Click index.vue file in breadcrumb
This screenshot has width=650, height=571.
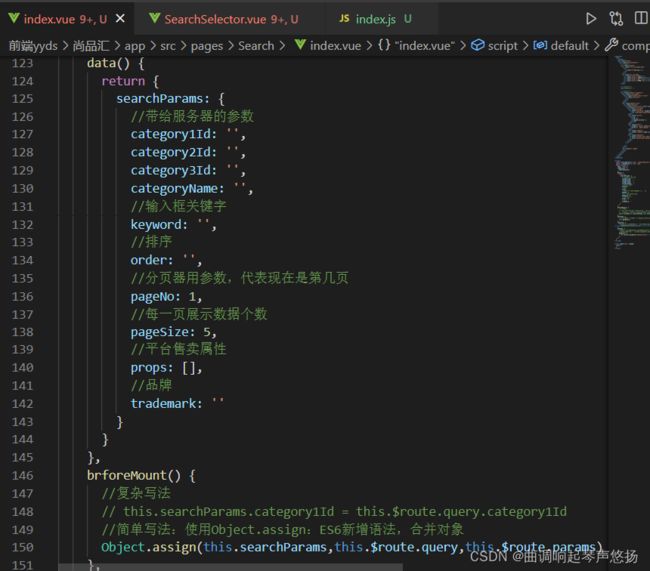[x=335, y=46]
